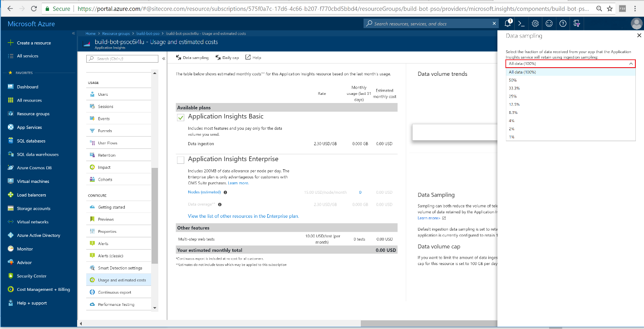Click in the resource menu search box
Viewport: 644px width, 329px height.
coord(122,59)
